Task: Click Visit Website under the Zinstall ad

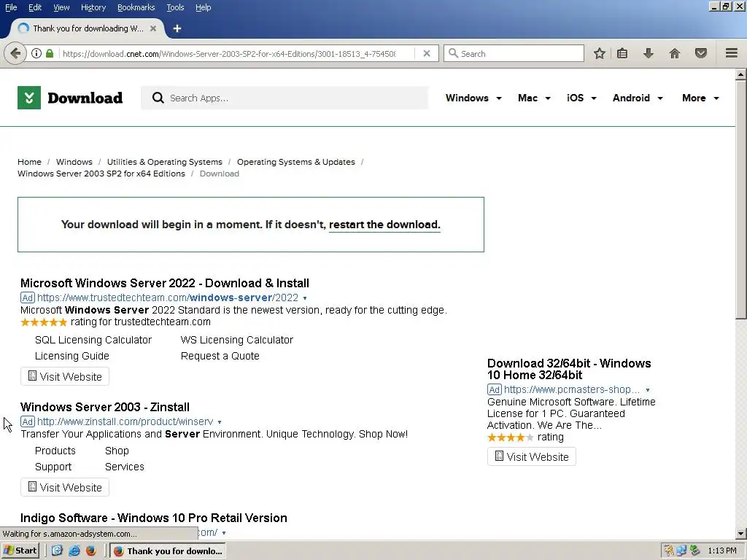Action: coord(65,488)
